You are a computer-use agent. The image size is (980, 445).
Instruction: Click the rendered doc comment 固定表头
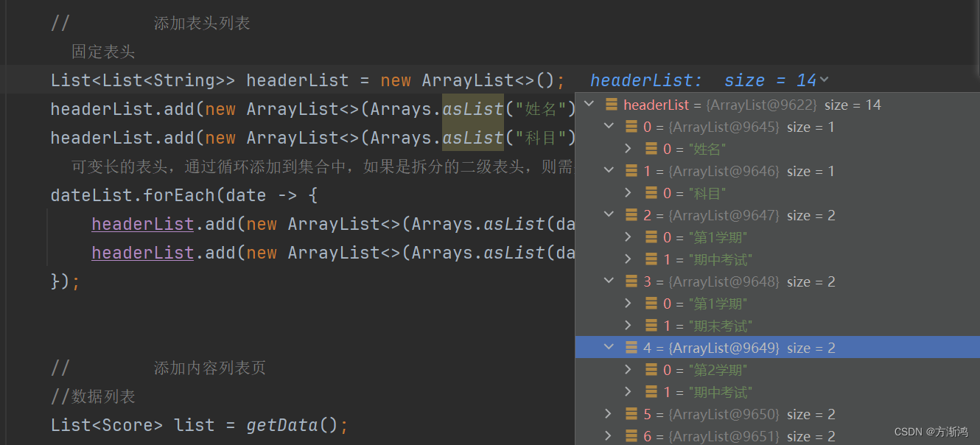pos(103,52)
